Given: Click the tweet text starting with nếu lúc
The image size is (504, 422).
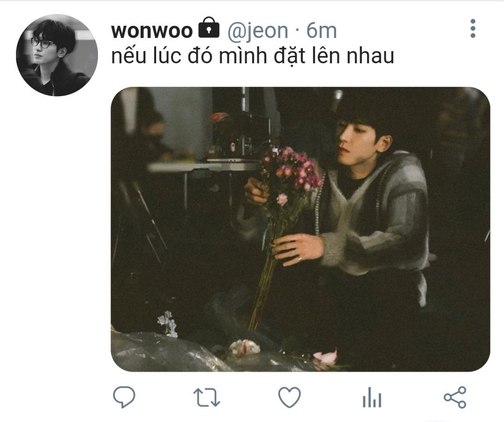Looking at the screenshot, I should [x=252, y=56].
